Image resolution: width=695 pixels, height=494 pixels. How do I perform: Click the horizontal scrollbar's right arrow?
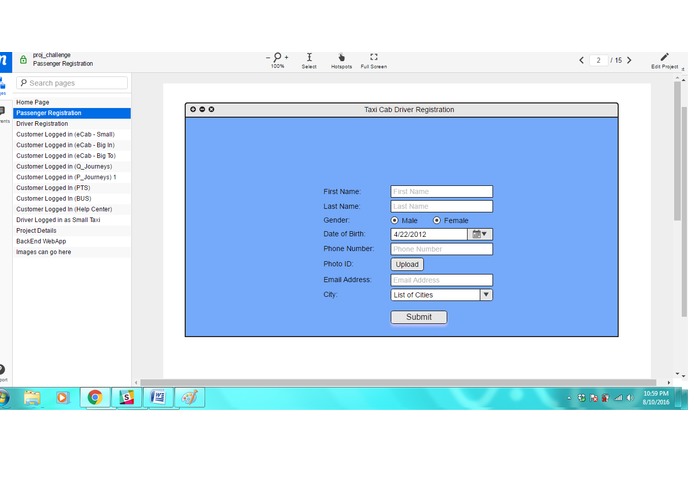[x=669, y=382]
